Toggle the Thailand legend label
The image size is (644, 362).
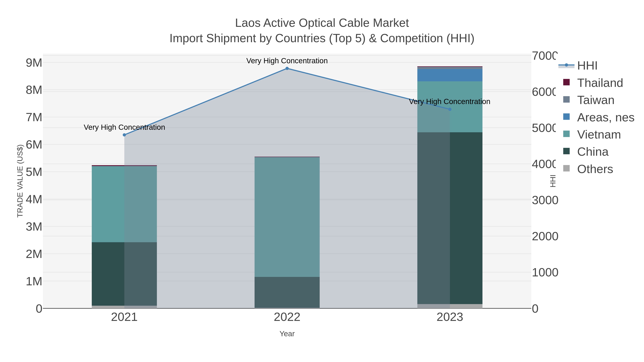coord(600,83)
